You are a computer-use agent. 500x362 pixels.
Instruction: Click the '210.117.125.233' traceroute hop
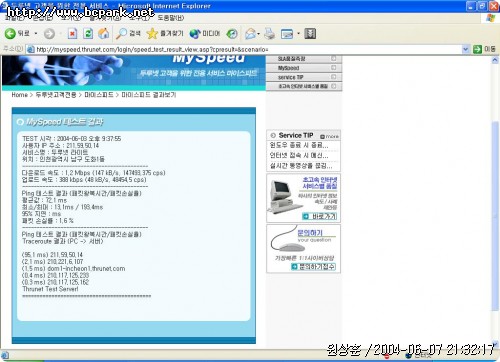pyautogui.click(x=56, y=275)
